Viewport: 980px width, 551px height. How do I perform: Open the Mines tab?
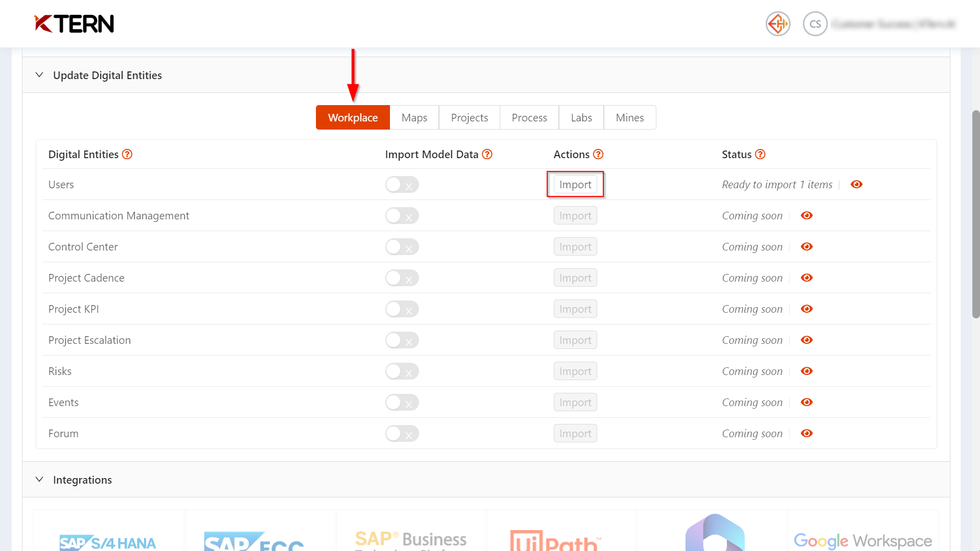point(629,117)
